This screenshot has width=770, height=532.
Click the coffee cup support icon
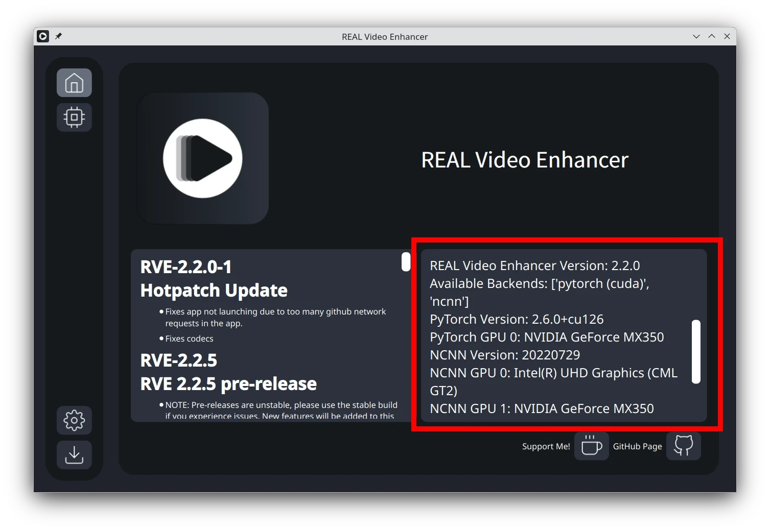(591, 446)
